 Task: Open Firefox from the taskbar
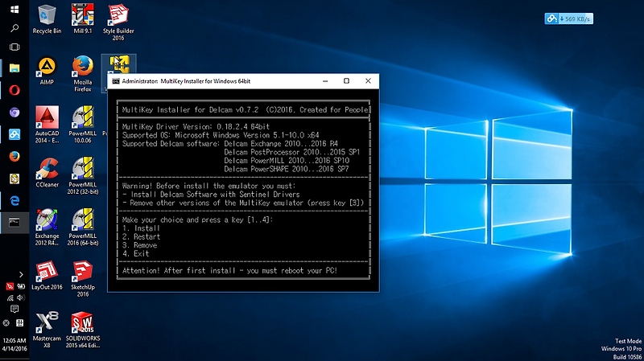pos(14,156)
